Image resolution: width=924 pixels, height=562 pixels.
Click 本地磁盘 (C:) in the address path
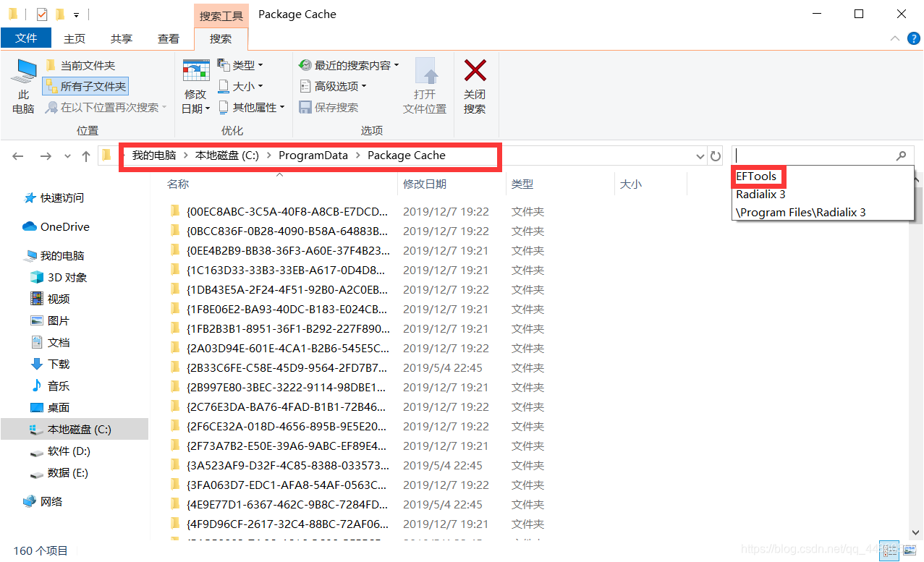coord(227,156)
